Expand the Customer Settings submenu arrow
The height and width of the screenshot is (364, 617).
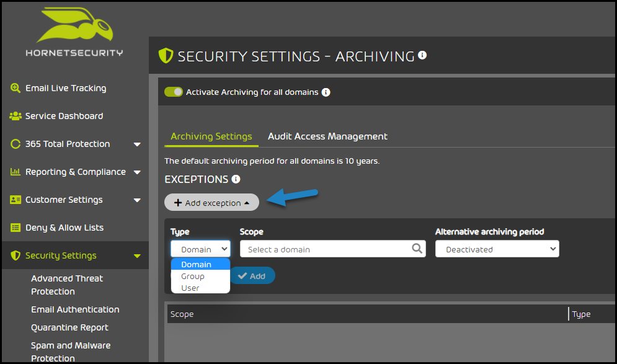[137, 200]
